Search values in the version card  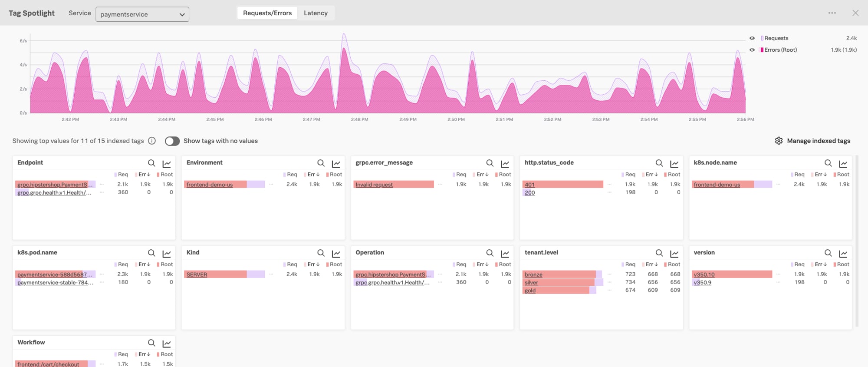point(828,253)
